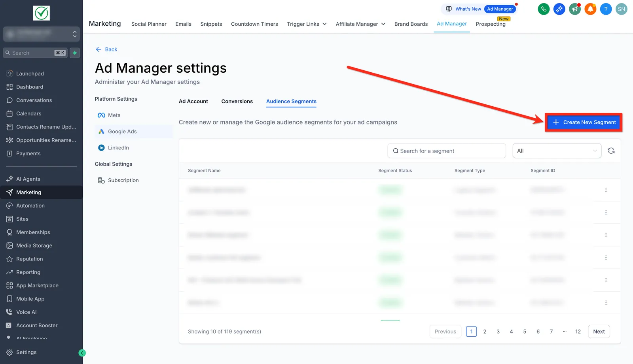Click the megaphone announcements icon
Screen dimensions: 633x364
click(575, 9)
